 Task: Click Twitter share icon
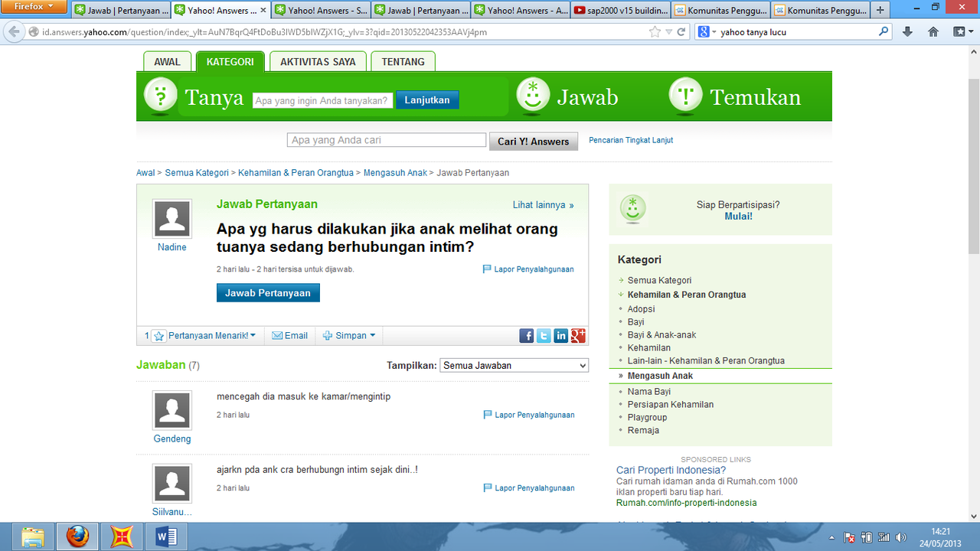(544, 335)
